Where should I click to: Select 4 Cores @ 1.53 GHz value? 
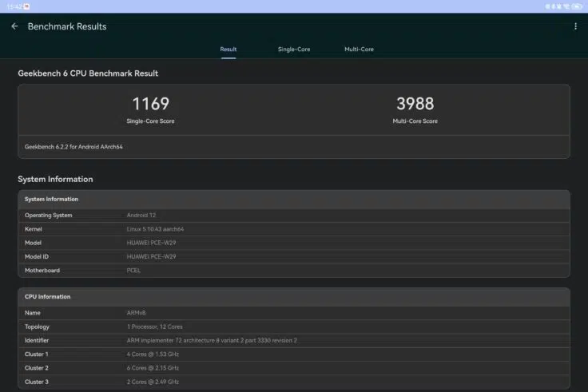pyautogui.click(x=153, y=354)
